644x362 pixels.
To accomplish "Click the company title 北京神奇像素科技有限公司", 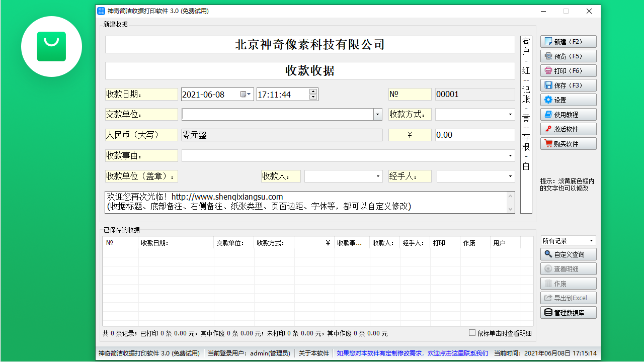I will pyautogui.click(x=310, y=44).
